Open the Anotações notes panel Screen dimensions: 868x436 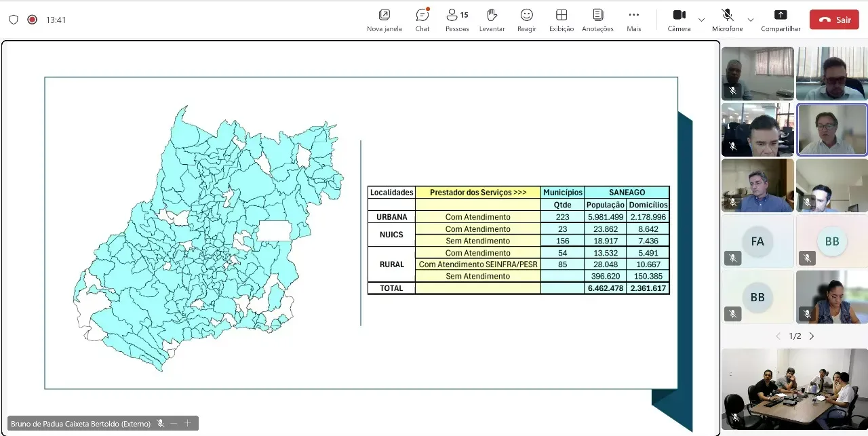pyautogui.click(x=597, y=20)
